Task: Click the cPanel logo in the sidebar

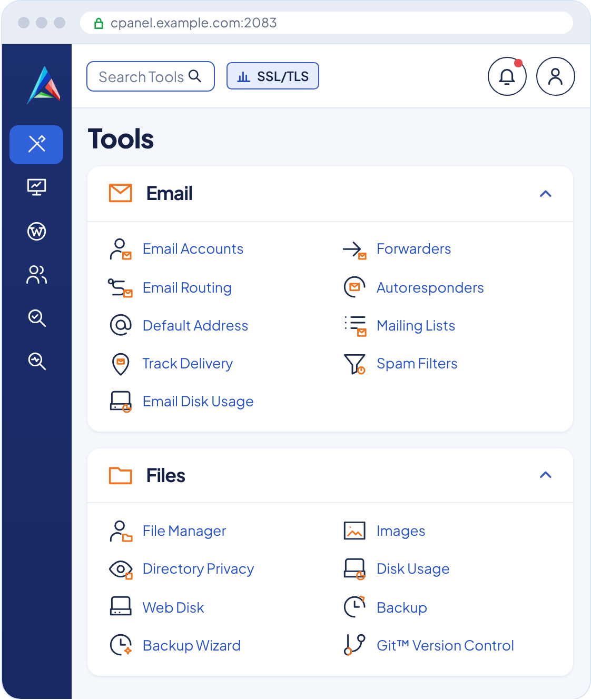Action: point(44,85)
